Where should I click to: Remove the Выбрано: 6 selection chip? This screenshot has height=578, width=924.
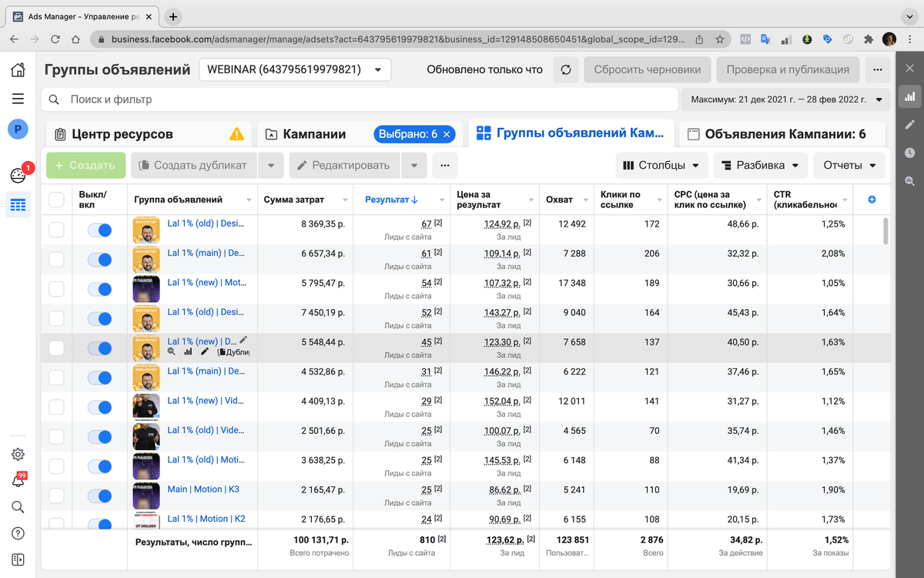pyautogui.click(x=446, y=134)
